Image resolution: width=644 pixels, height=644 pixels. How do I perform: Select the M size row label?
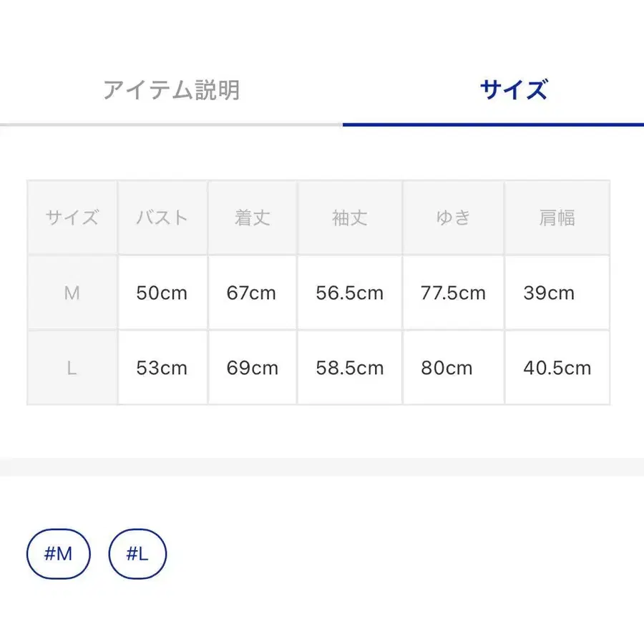tap(72, 293)
